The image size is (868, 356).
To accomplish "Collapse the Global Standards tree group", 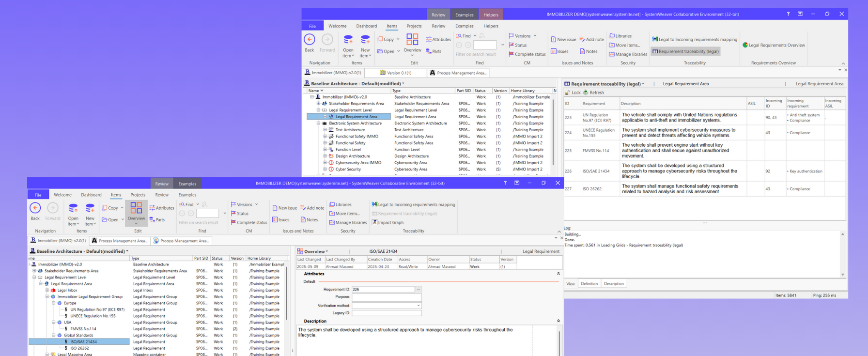I will click(54, 335).
